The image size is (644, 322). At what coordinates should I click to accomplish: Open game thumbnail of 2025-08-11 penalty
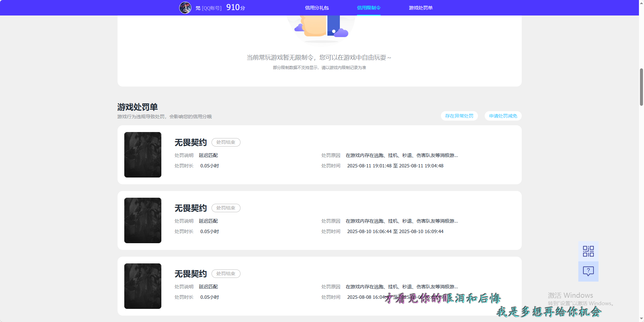[x=143, y=155]
